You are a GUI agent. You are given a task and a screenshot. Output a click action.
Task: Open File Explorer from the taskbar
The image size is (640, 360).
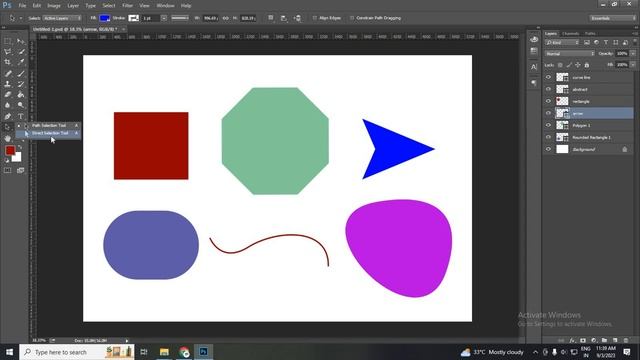coord(164,352)
